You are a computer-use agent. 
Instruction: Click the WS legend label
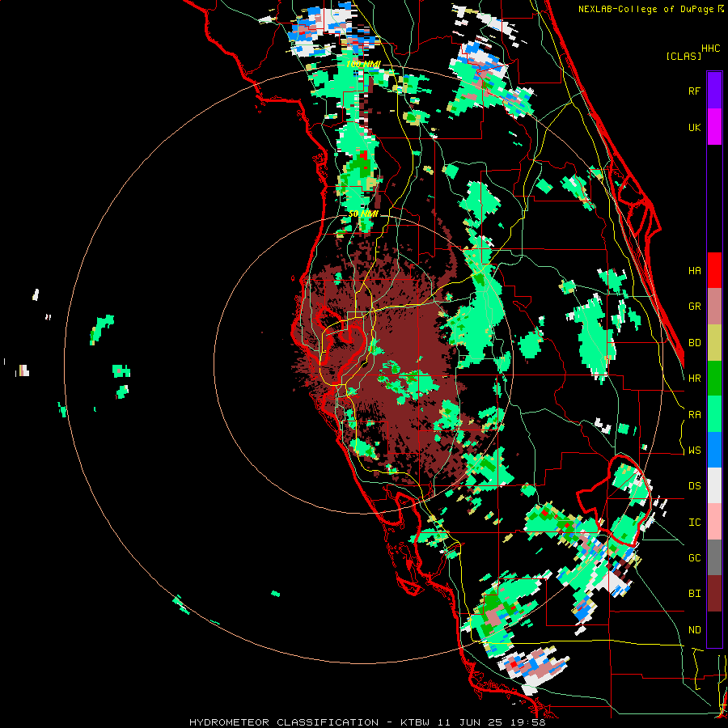(x=694, y=451)
